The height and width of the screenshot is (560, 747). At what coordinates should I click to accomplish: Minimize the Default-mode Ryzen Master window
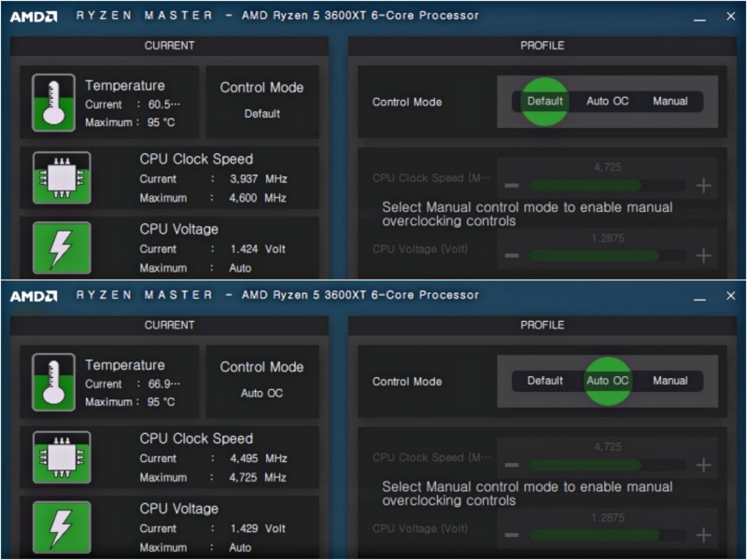point(699,19)
